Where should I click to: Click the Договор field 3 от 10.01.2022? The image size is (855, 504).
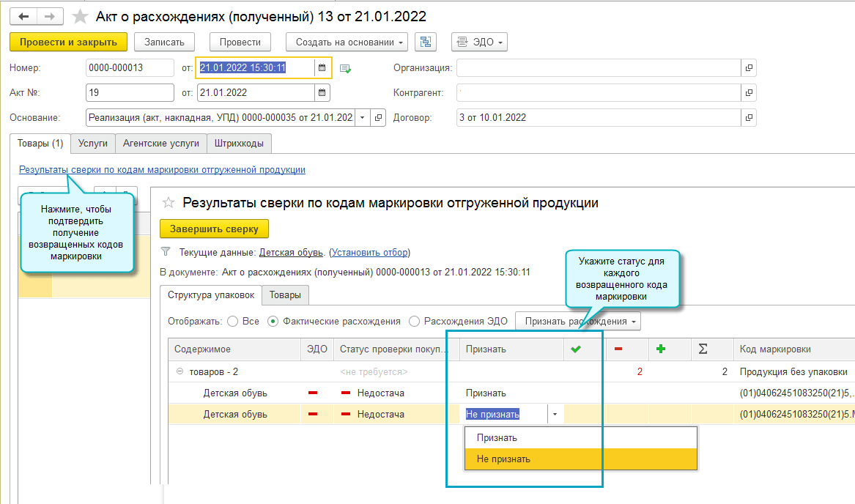tap(599, 117)
